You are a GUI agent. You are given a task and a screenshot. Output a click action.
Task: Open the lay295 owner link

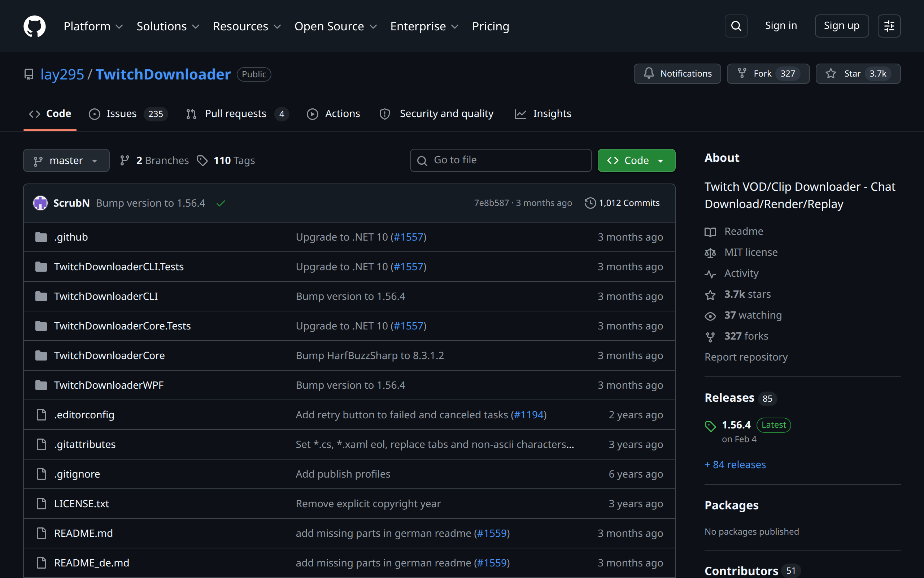tap(62, 74)
